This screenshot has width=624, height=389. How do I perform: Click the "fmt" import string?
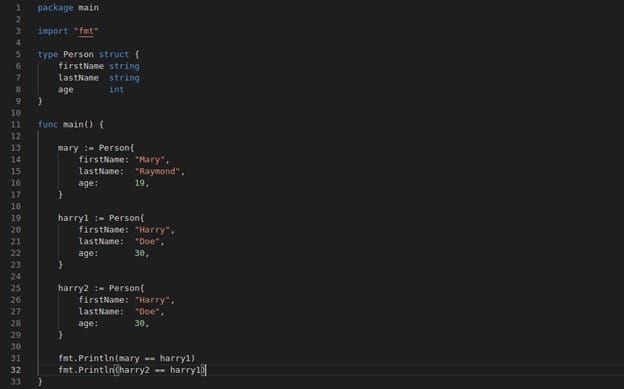[86, 31]
